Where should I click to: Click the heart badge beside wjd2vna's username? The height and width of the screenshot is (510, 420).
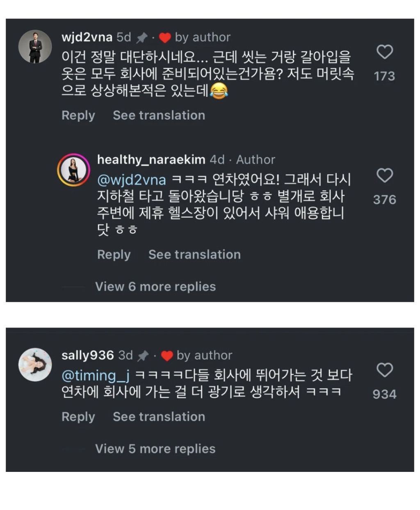[164, 37]
